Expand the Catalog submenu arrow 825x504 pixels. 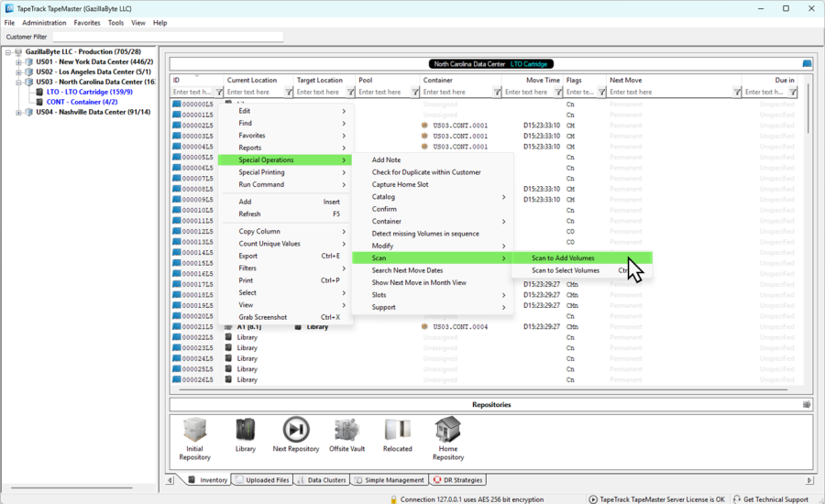(503, 197)
